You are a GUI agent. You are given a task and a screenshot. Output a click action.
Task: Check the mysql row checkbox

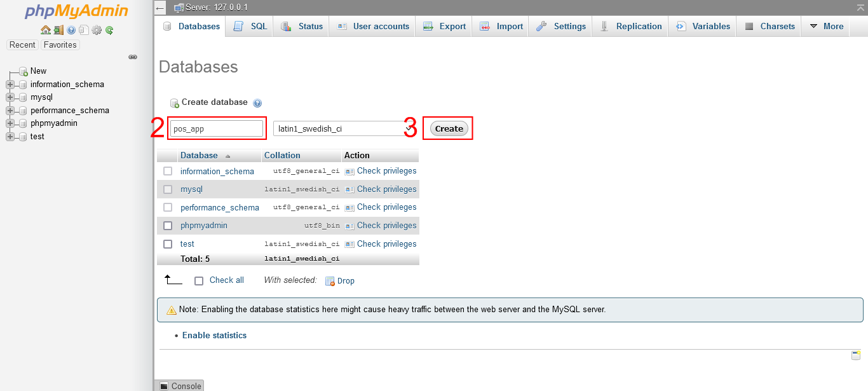click(x=168, y=189)
